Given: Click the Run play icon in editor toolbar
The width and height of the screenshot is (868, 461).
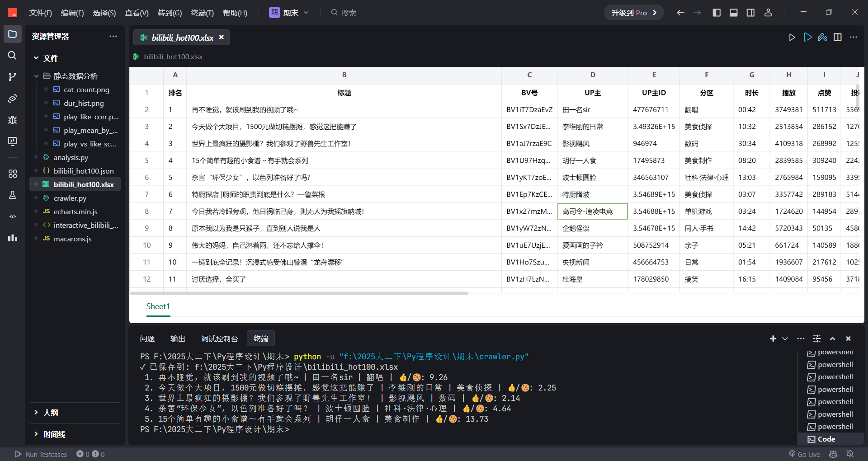Looking at the screenshot, I should [792, 38].
